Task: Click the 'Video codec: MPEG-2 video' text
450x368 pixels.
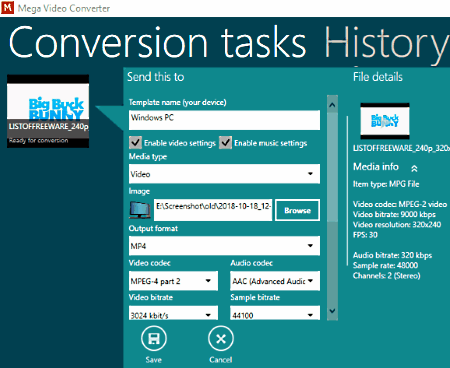Action: [x=400, y=204]
